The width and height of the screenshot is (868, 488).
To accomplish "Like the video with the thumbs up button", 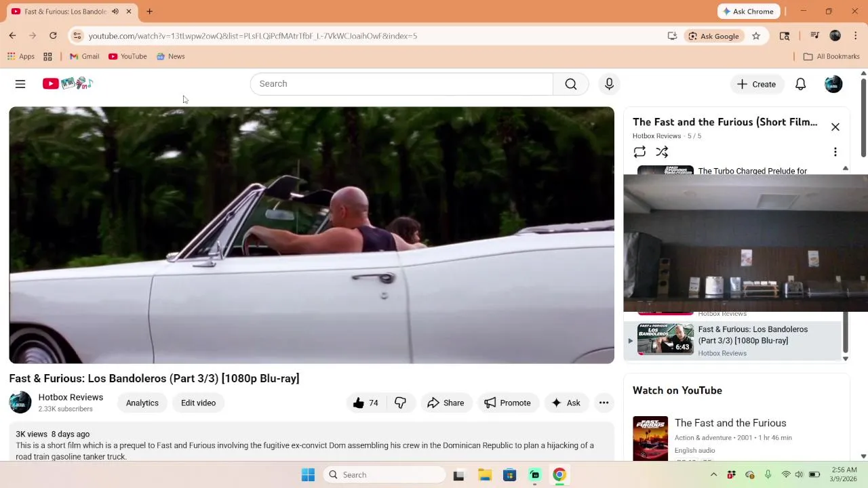I will point(366,403).
